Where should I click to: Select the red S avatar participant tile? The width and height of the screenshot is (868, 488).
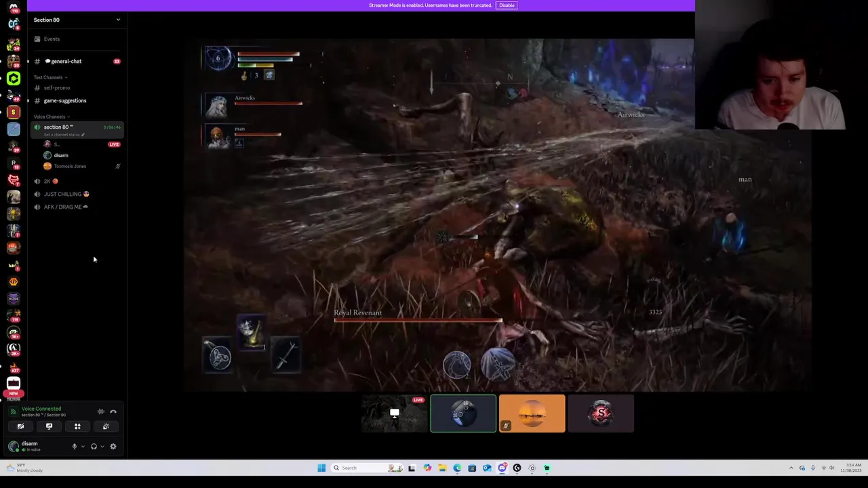601,413
